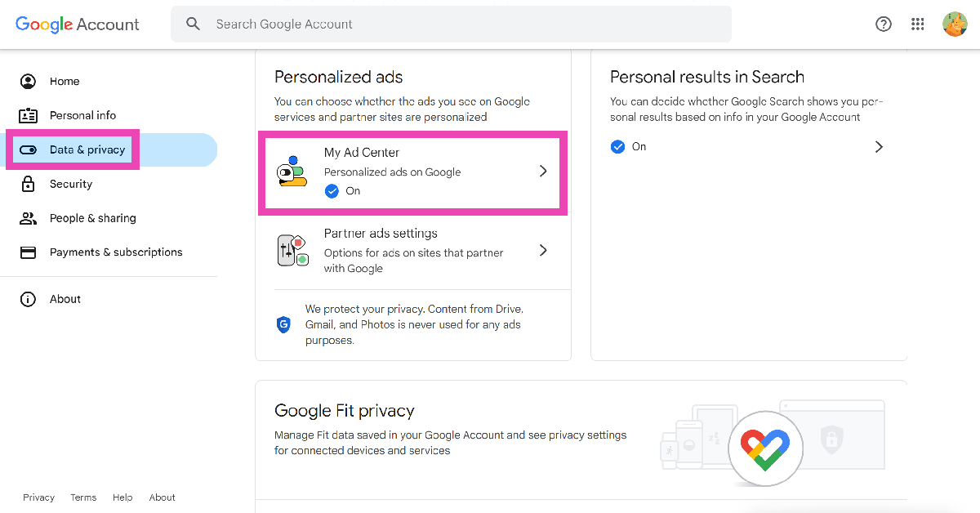Expand My Ad Center chevron arrow
Screen dimensions: 980x513
click(x=543, y=172)
